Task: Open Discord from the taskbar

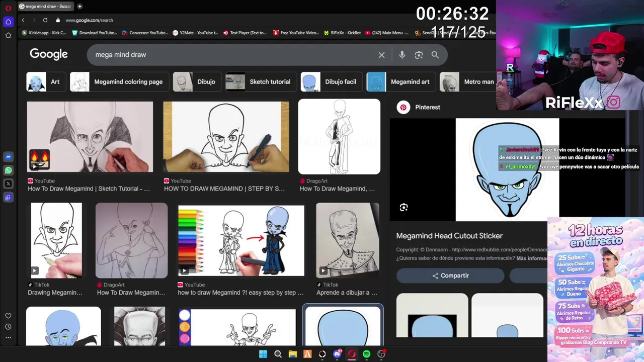Action: pos(337,354)
